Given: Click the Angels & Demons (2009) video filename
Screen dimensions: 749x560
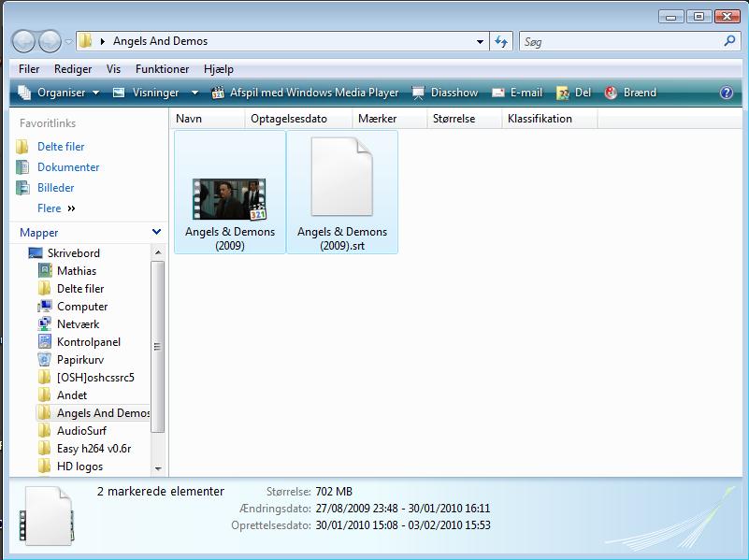Looking at the screenshot, I should coord(230,238).
